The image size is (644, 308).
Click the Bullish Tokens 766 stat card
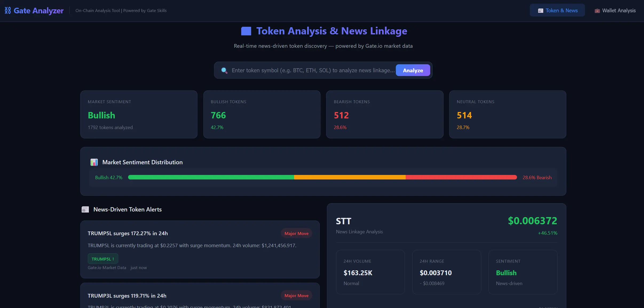click(x=262, y=114)
